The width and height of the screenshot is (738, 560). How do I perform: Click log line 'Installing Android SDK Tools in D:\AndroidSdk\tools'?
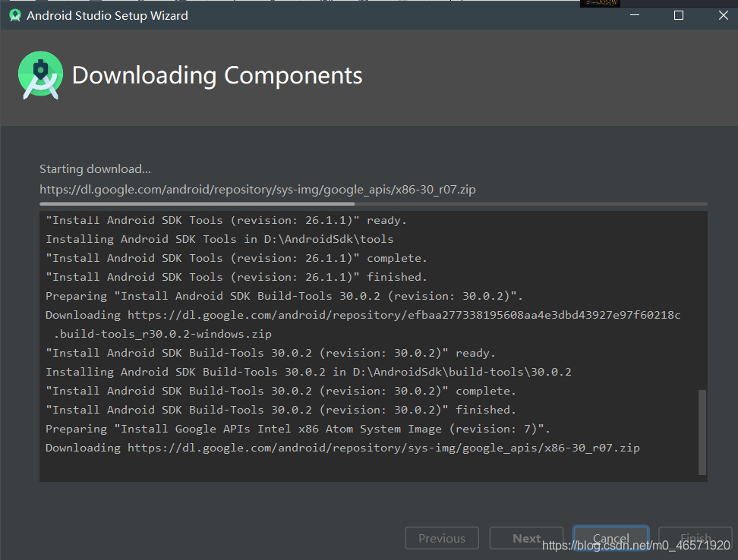click(x=219, y=239)
